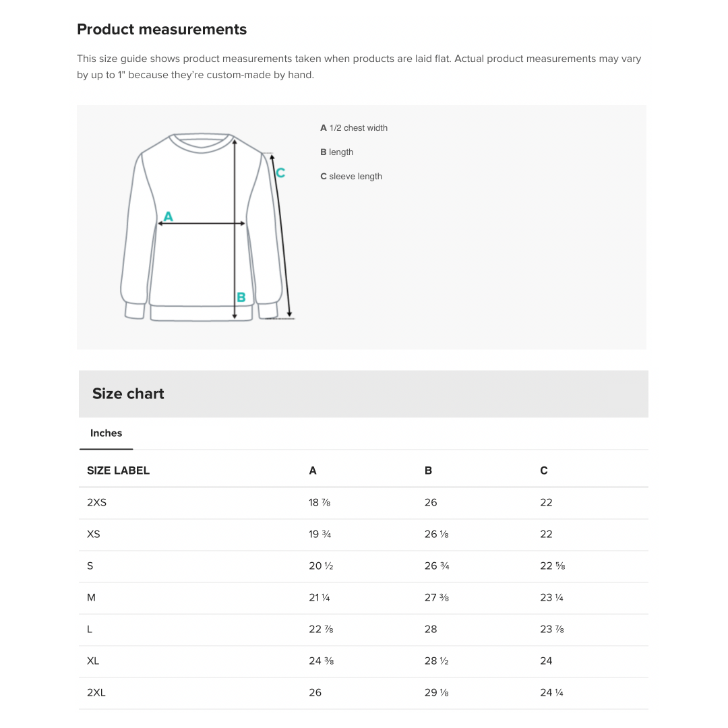Click the 22 ⅝ value in the S row
The width and height of the screenshot is (728, 728).
(x=552, y=566)
